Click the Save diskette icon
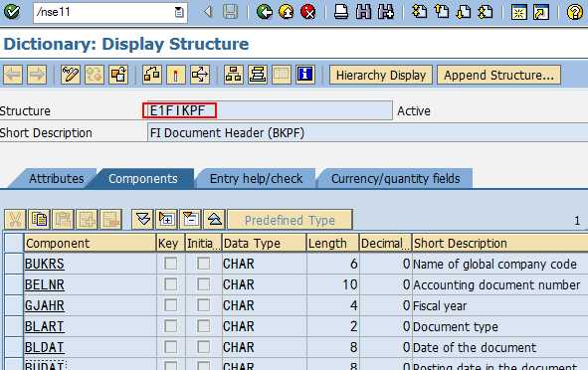Image resolution: width=588 pixels, height=370 pixels. click(230, 12)
